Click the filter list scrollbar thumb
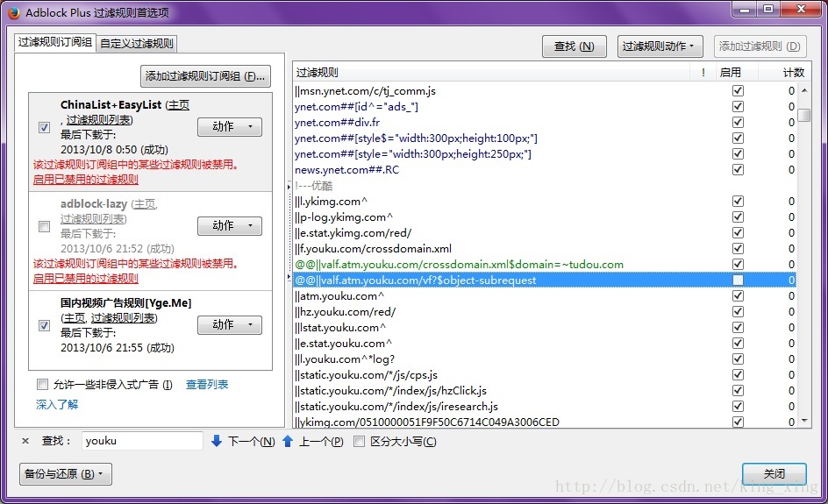Screen dimensions: 828x504 coord(803,115)
